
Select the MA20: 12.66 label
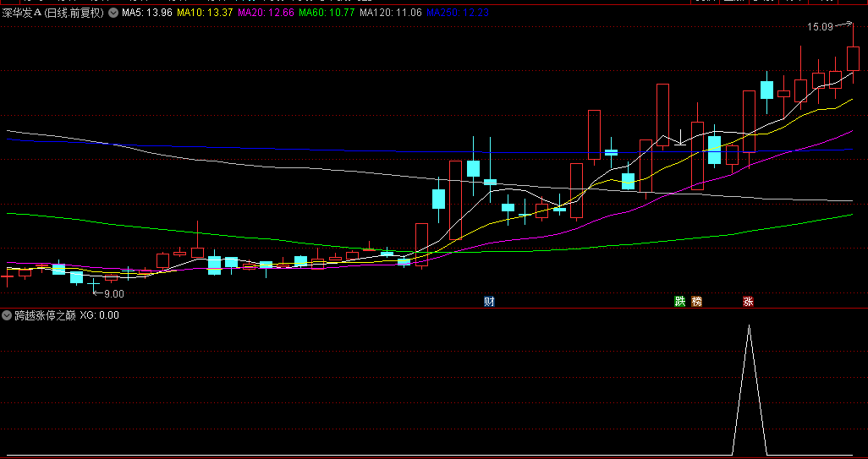tap(265, 13)
